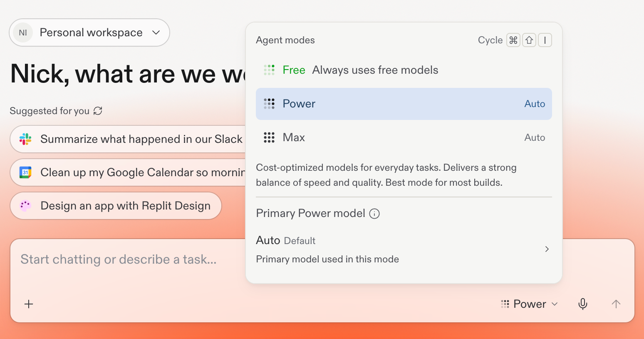Select the Max agent mode
644x339 pixels.
click(x=404, y=137)
